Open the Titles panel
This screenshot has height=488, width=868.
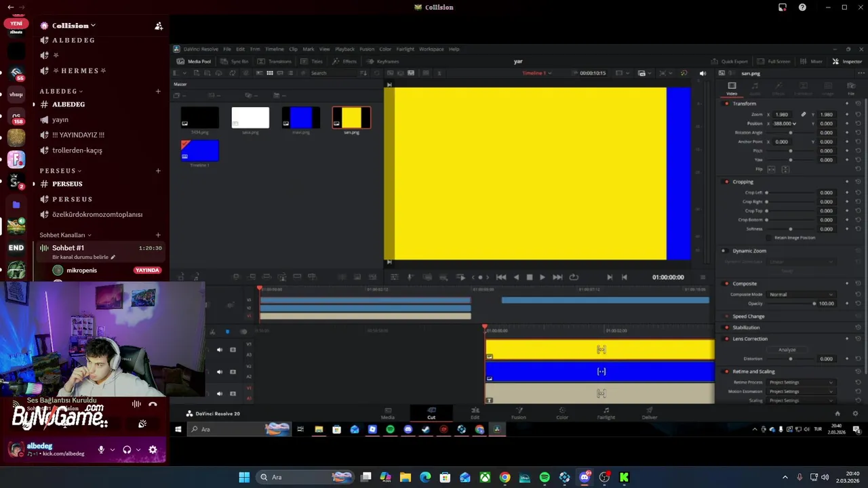pyautogui.click(x=313, y=61)
